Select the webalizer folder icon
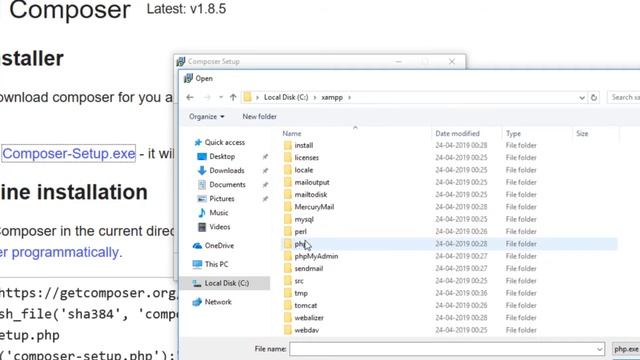 [x=288, y=318]
